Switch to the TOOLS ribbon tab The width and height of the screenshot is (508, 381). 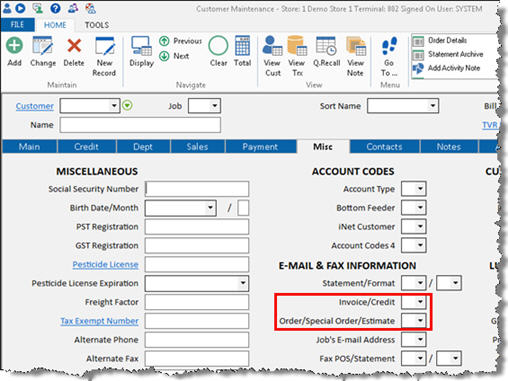click(x=97, y=25)
